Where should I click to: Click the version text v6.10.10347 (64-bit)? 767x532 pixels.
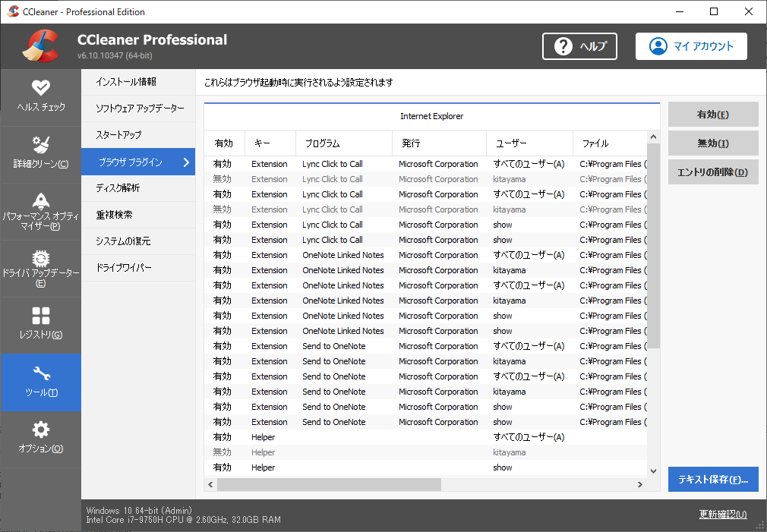115,55
